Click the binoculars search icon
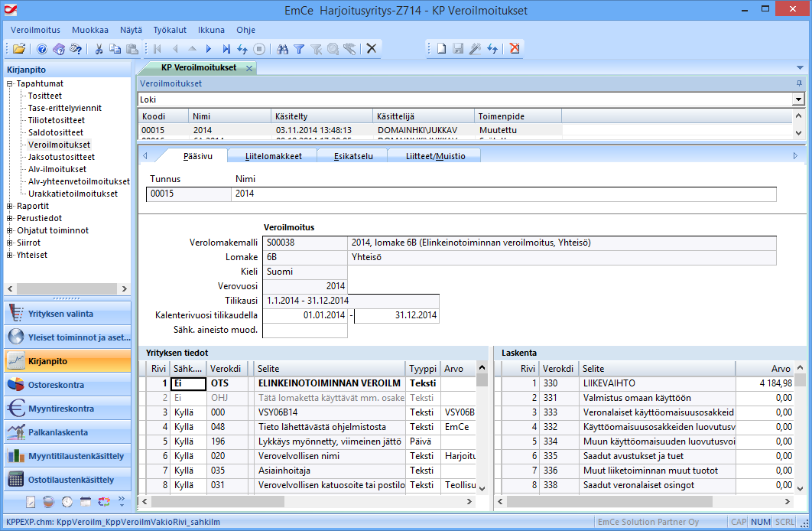The image size is (812, 531). 282,49
